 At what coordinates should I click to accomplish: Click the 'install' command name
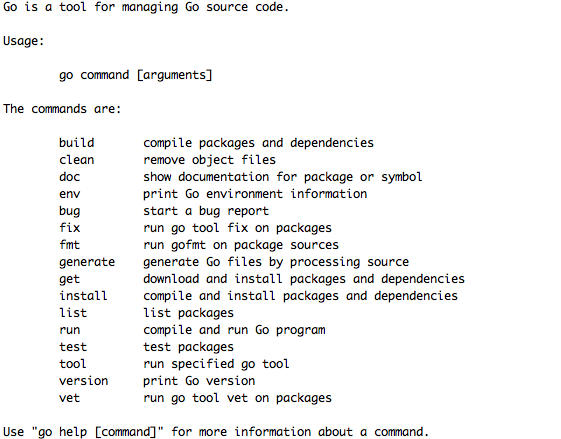[x=83, y=296]
